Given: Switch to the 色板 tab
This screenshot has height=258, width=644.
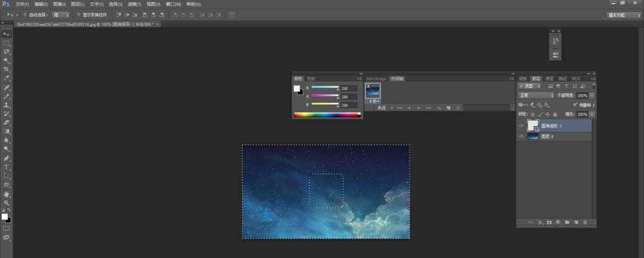Looking at the screenshot, I should 312,78.
